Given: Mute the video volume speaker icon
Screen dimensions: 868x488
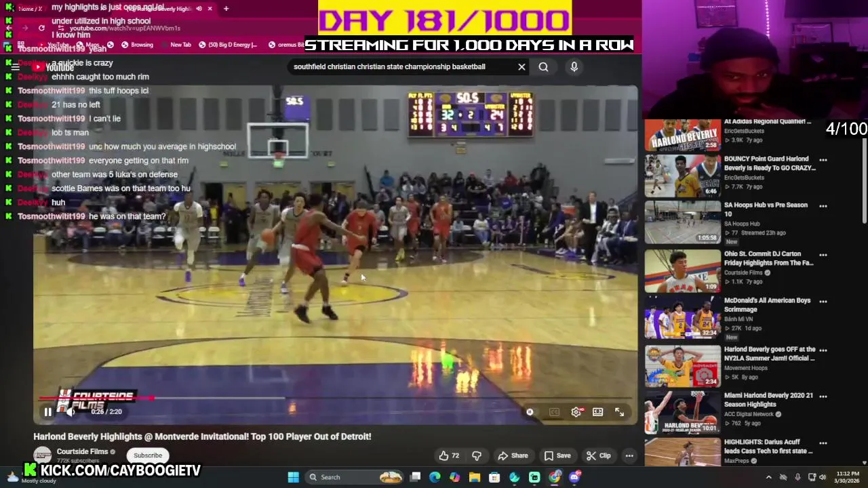Looking at the screenshot, I should [x=70, y=411].
